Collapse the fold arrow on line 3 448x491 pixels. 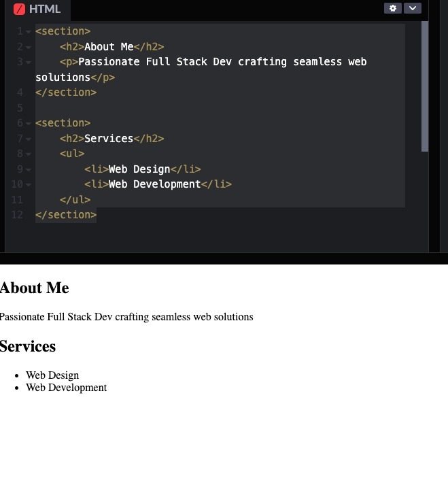(x=29, y=63)
